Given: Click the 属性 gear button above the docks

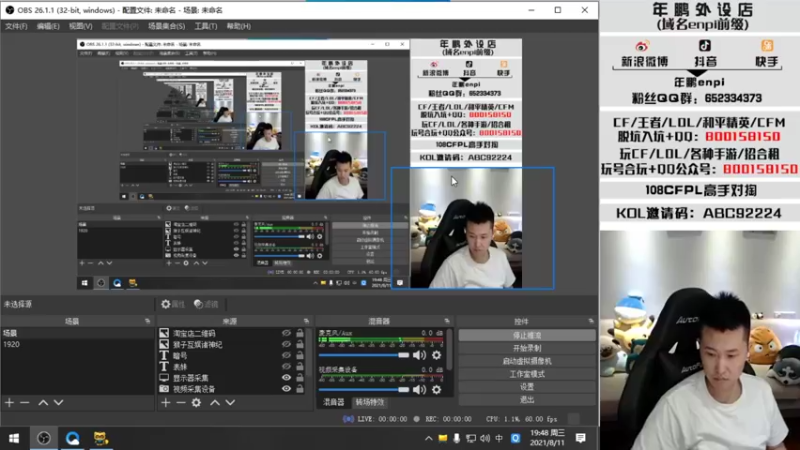Looking at the screenshot, I should (x=173, y=304).
